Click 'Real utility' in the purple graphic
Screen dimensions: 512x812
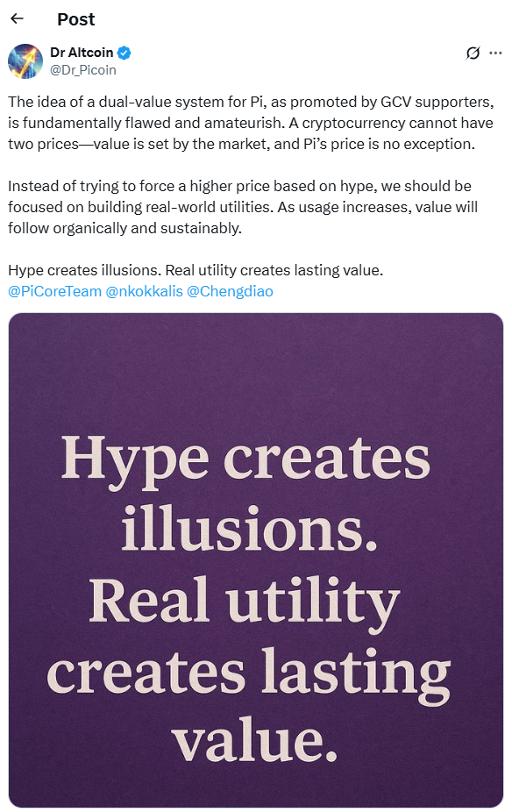coord(245,602)
